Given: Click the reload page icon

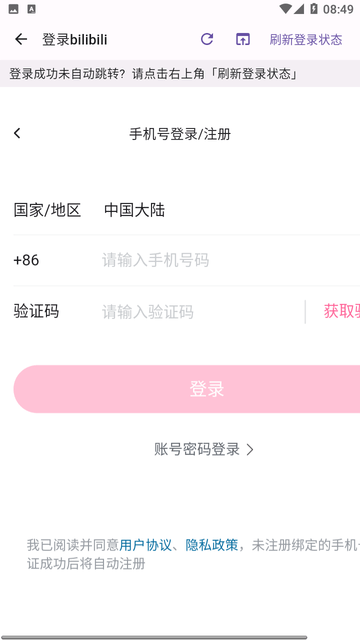Looking at the screenshot, I should (x=207, y=39).
